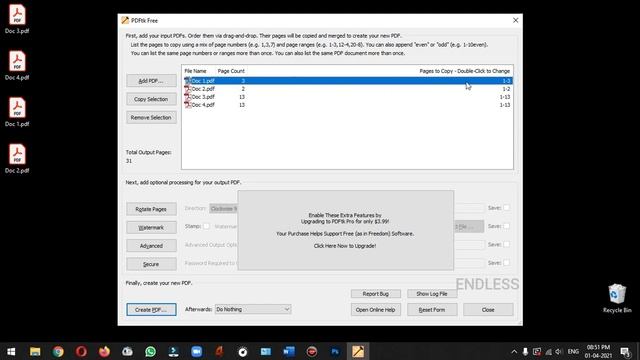This screenshot has height=360, width=640.
Task: Select Doc 2.pdf row in list
Action: coord(347,89)
